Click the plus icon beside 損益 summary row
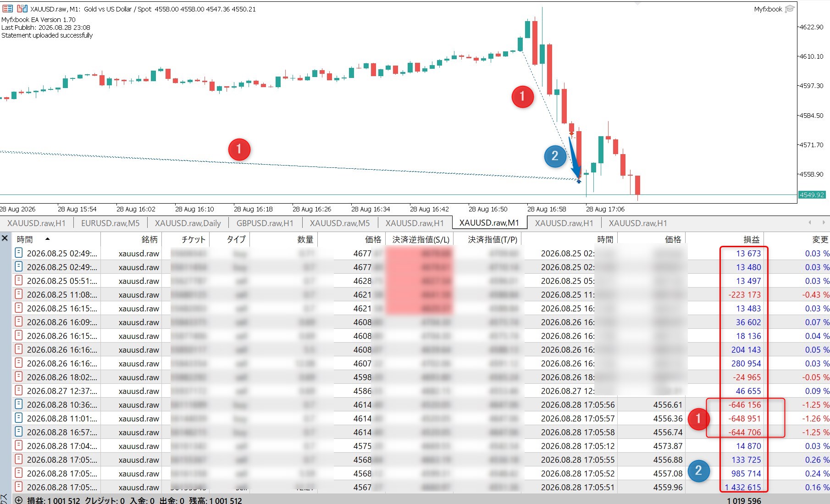 (19, 500)
